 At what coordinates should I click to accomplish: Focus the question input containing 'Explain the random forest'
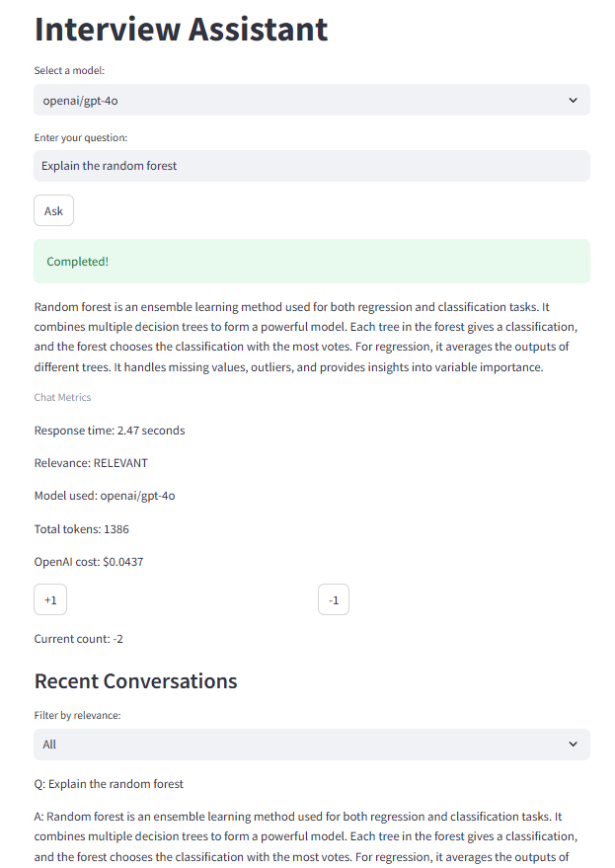(x=311, y=166)
